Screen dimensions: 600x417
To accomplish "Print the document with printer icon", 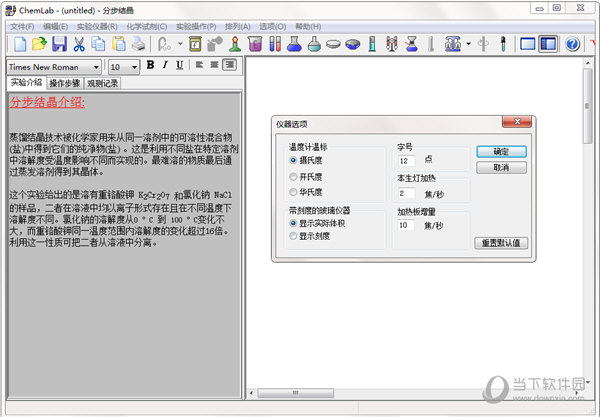I will (138, 44).
